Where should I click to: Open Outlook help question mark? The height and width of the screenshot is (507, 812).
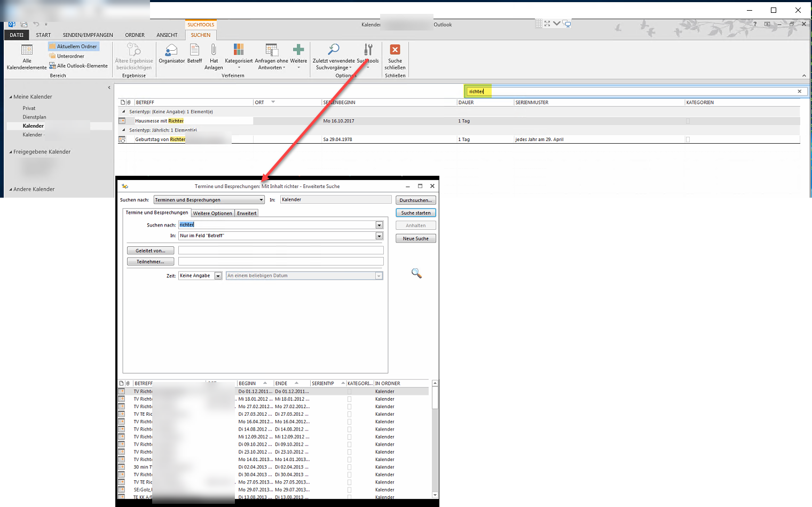(x=755, y=24)
